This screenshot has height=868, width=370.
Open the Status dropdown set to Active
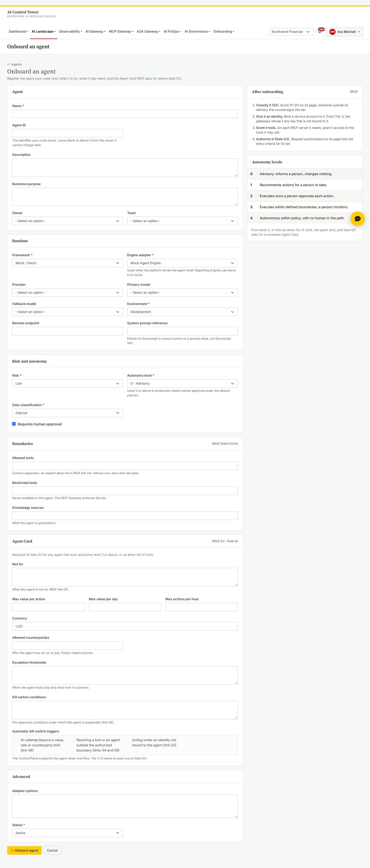point(68,833)
